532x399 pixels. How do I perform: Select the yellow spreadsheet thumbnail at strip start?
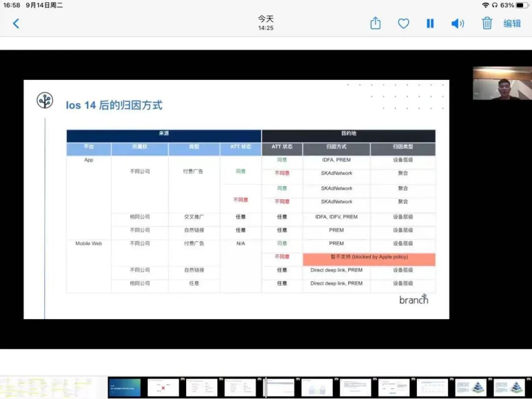click(47, 388)
